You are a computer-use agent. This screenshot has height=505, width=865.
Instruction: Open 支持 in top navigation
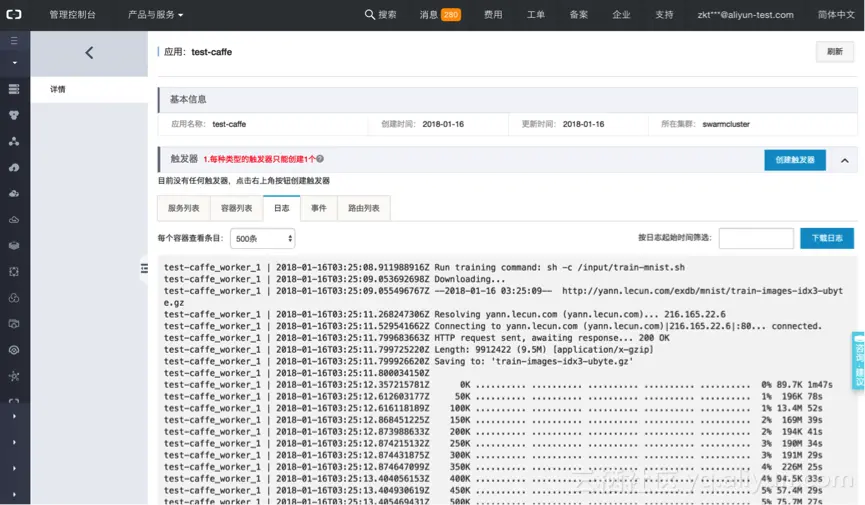(x=664, y=15)
